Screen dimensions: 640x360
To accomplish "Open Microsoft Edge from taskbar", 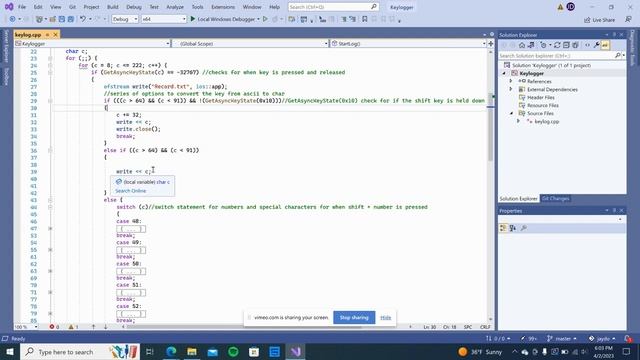I will pyautogui.click(x=171, y=351).
